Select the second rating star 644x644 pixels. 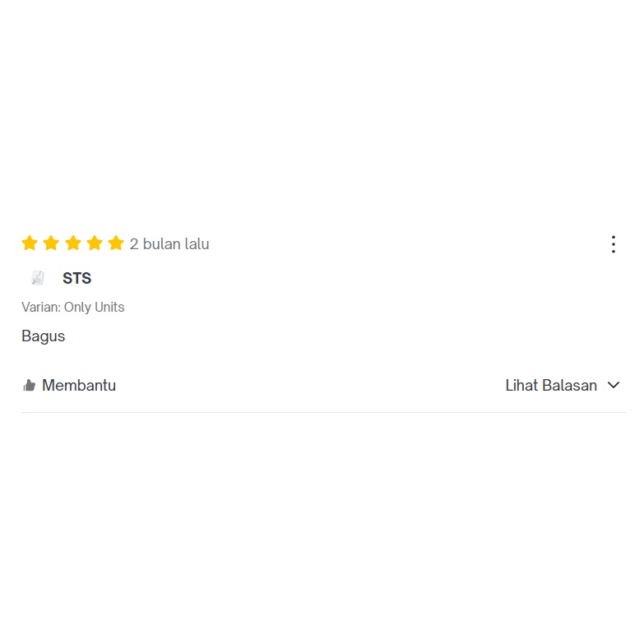(51, 243)
